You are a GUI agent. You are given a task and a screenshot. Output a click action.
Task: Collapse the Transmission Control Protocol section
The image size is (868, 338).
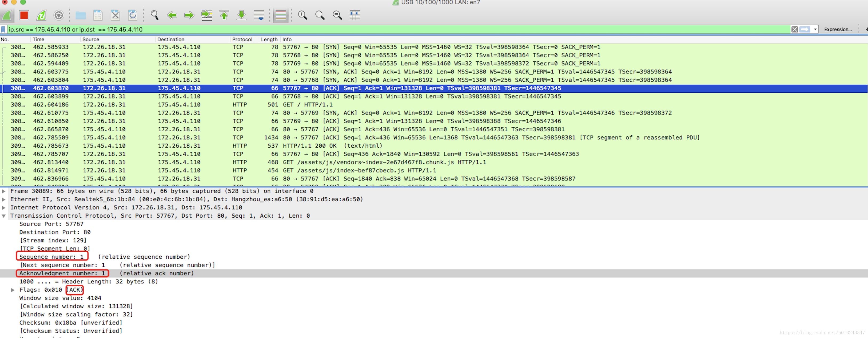pos(4,216)
